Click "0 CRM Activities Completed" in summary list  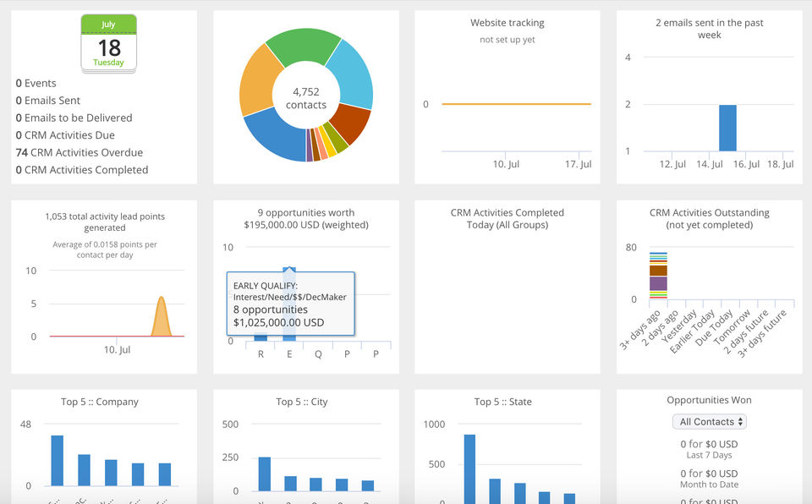coord(82,170)
